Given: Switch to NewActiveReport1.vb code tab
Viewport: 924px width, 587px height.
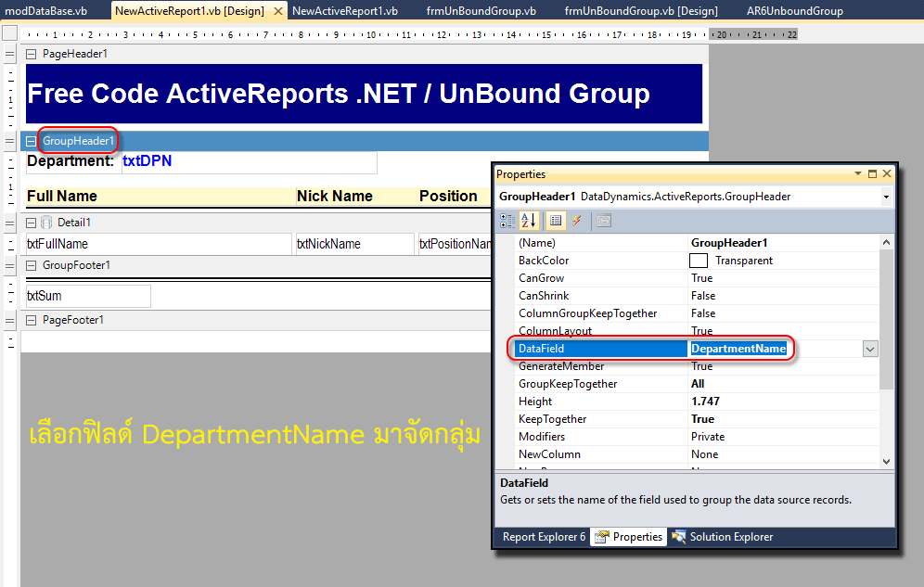Looking at the screenshot, I should [345, 10].
